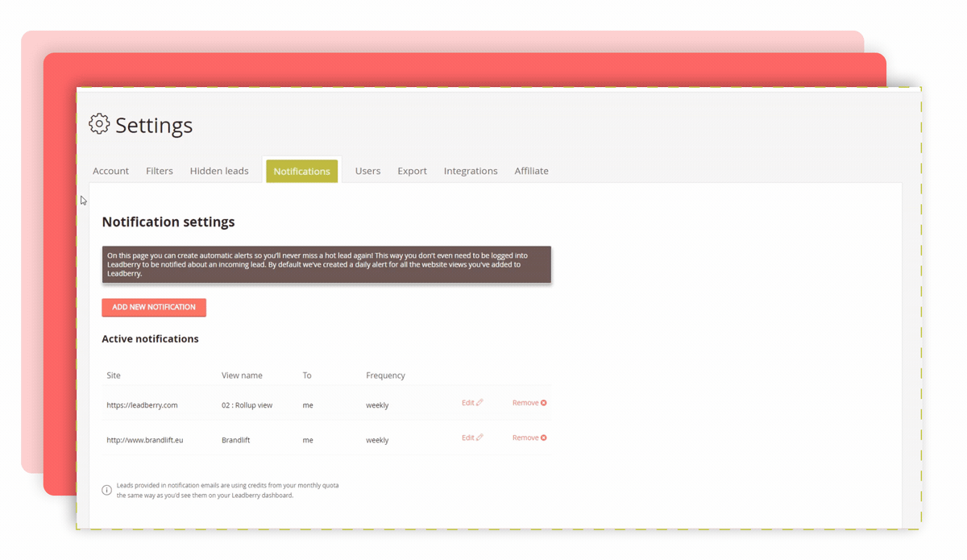Screen dimensions: 967x560
Task: Click the https://leadberry.com site cell
Action: point(142,405)
